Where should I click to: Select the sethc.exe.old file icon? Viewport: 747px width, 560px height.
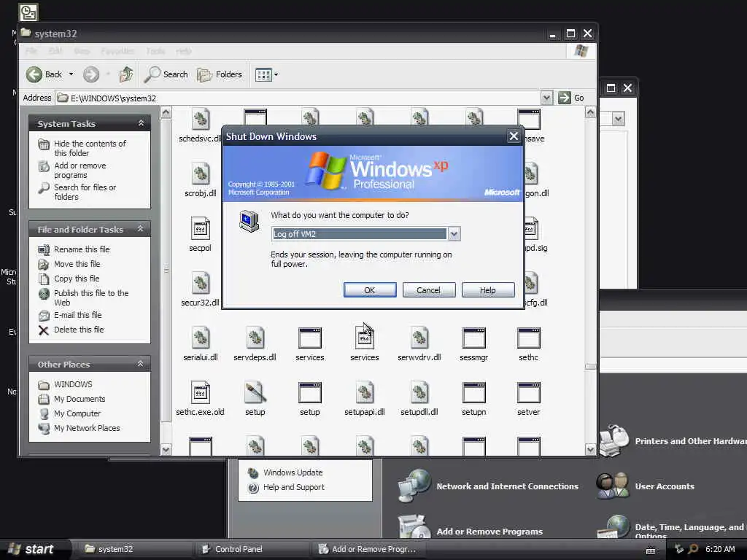pos(200,392)
